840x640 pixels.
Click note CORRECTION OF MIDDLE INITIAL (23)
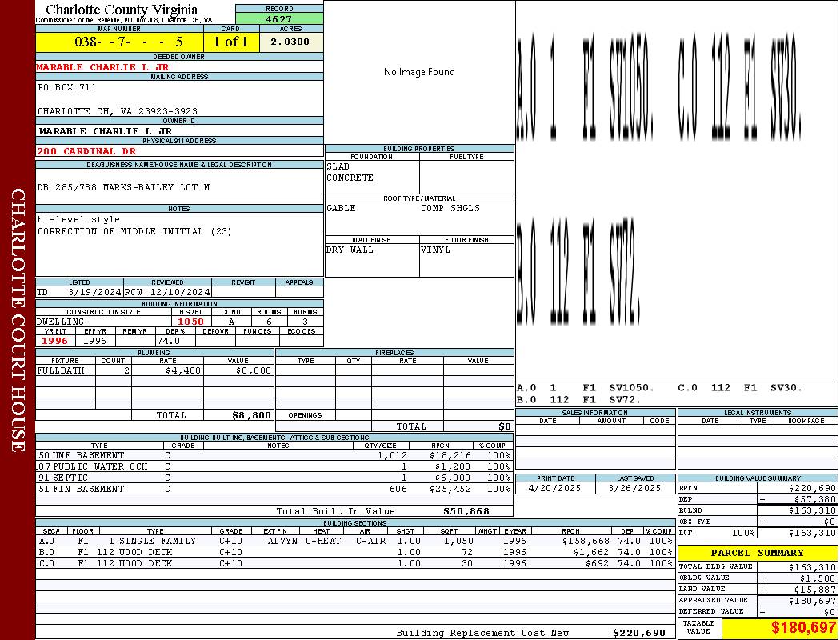pos(134,231)
